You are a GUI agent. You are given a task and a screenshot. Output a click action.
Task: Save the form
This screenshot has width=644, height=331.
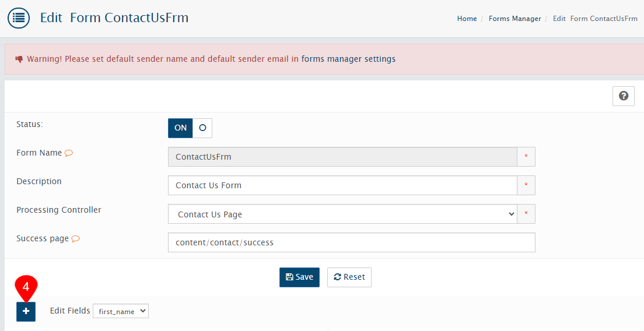[x=299, y=277]
